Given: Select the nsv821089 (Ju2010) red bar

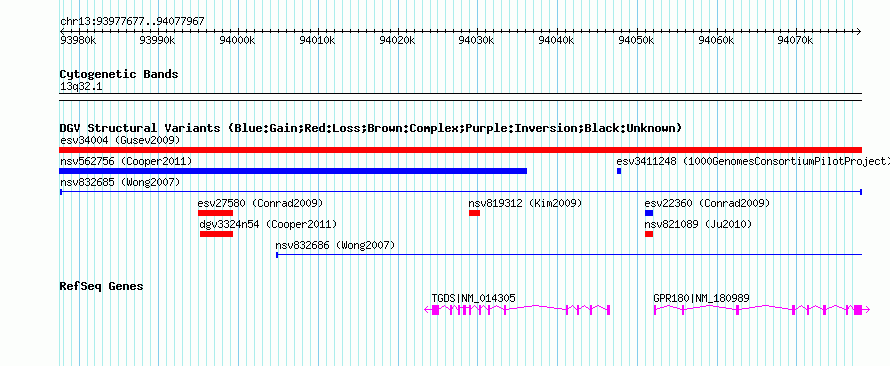Looking at the screenshot, I should 649,234.
